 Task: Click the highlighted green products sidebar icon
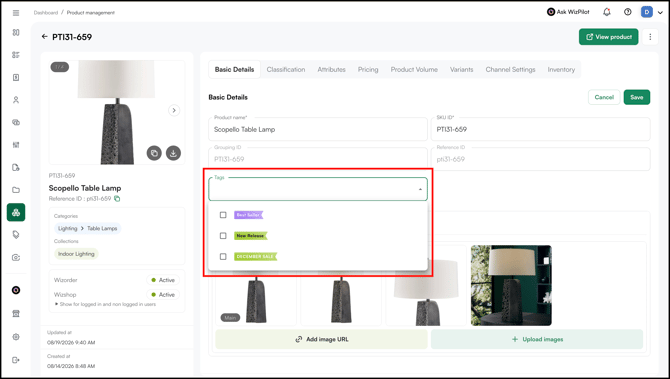[16, 212]
